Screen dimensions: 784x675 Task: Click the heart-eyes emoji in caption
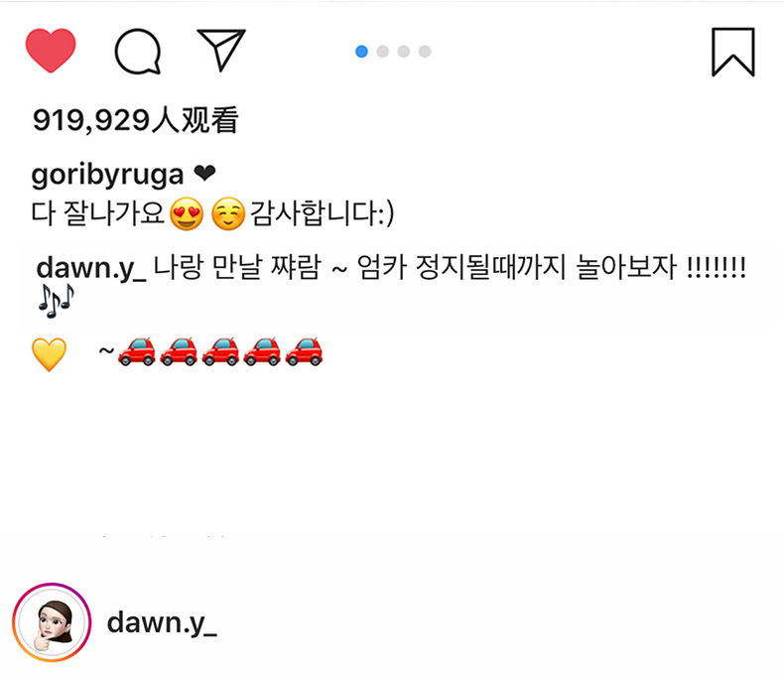point(187,213)
